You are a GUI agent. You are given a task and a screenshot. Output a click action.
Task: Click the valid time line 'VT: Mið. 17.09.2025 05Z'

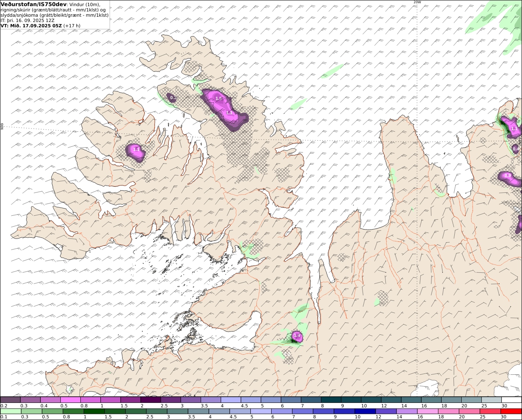31,25
